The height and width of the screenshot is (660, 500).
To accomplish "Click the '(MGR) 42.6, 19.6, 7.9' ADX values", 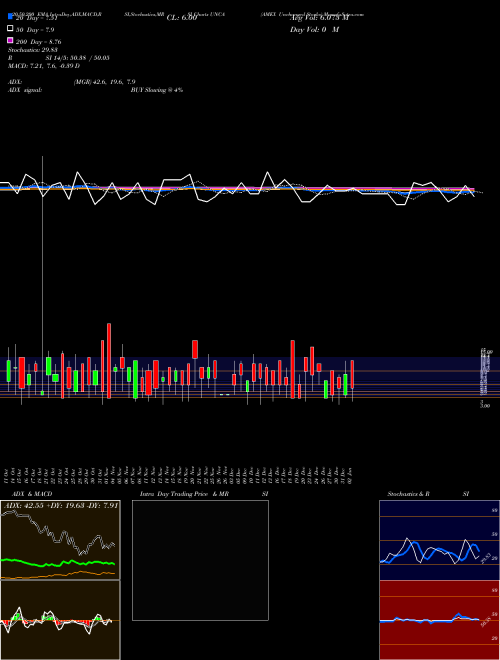I will (x=104, y=82).
